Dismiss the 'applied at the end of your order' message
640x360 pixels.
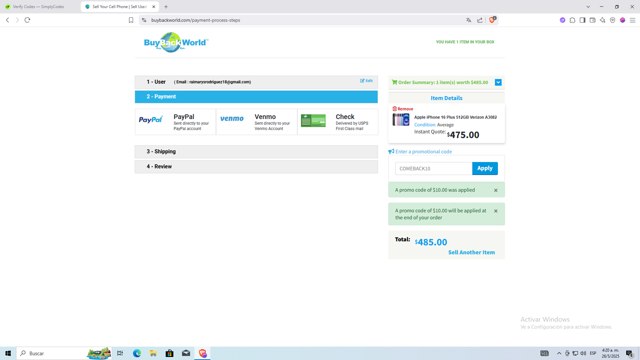click(496, 211)
